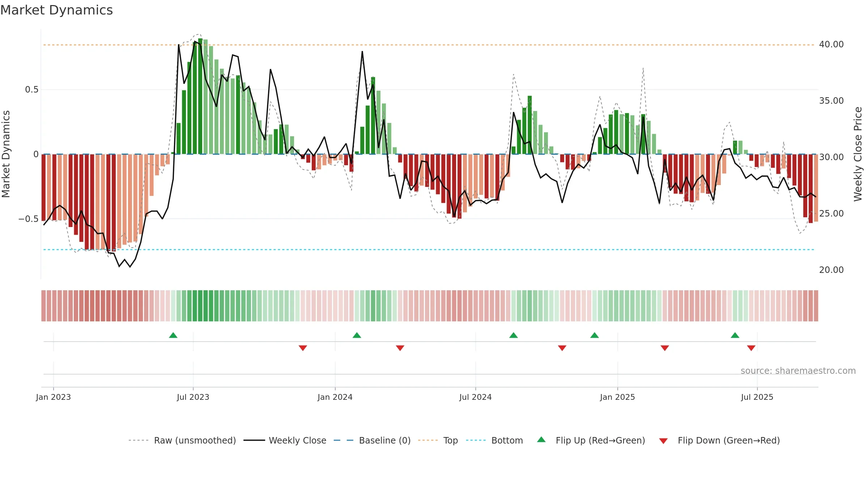Click the Jan 2024 axis label
The height and width of the screenshot is (488, 868).
coord(335,397)
